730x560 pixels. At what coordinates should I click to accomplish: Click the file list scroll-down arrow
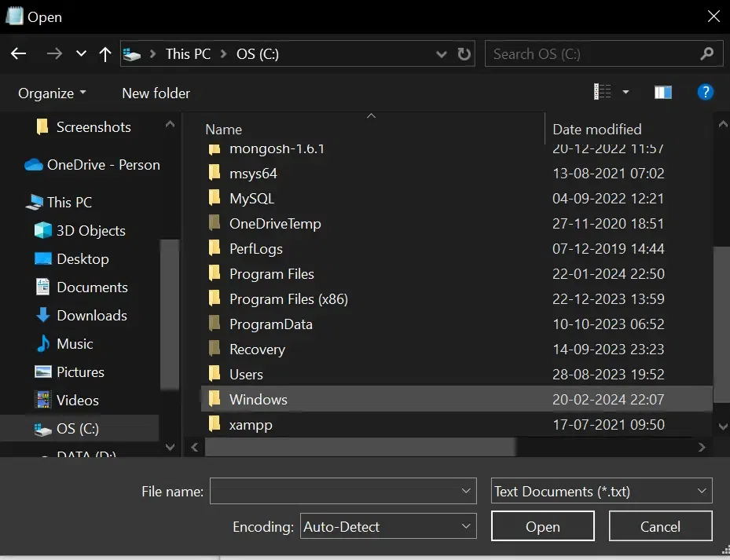coord(723,426)
